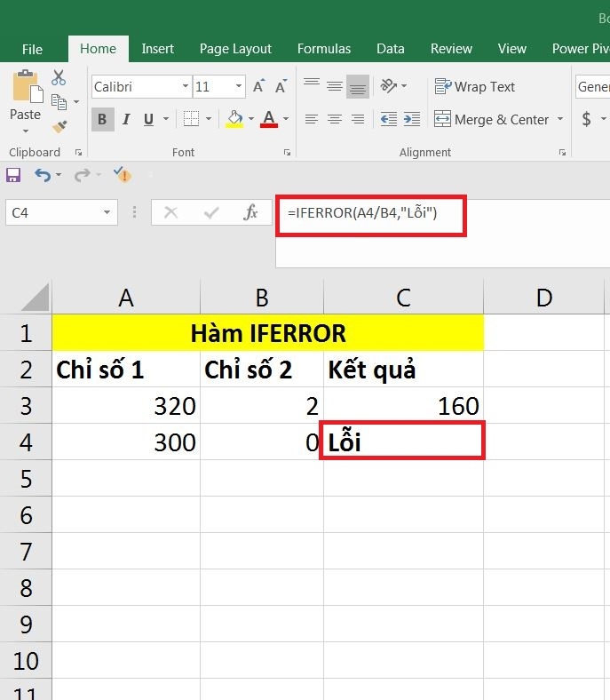The image size is (610, 700).
Task: Confirm formula entry with the checkmark
Action: [x=211, y=212]
